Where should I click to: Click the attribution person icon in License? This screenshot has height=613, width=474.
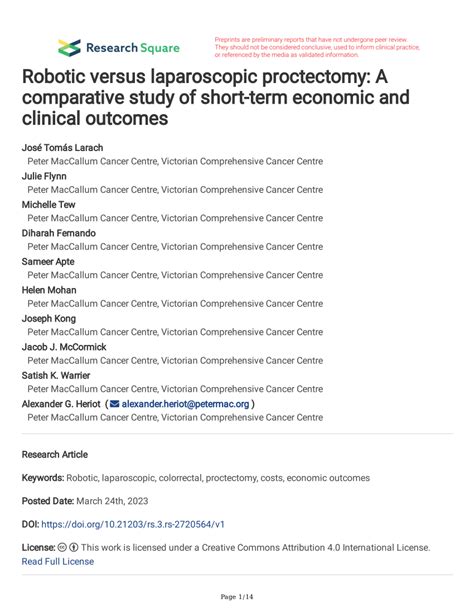pos(74,547)
